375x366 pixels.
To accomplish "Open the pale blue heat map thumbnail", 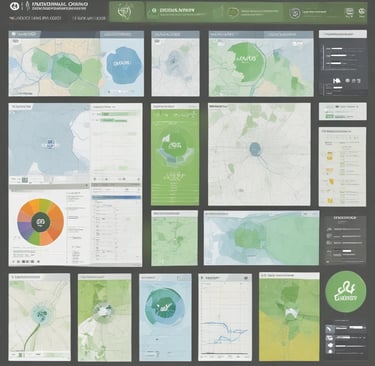I will 176,64.
